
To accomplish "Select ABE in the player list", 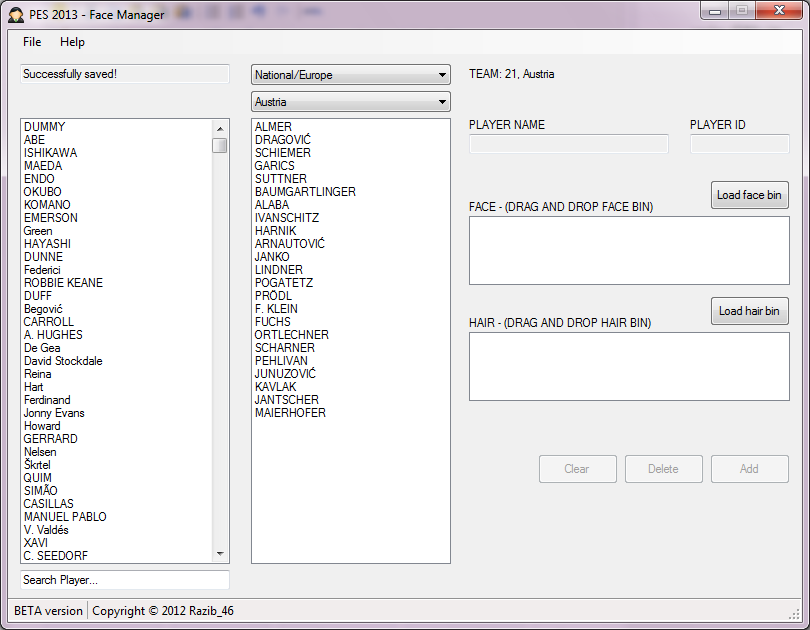I will [117, 140].
